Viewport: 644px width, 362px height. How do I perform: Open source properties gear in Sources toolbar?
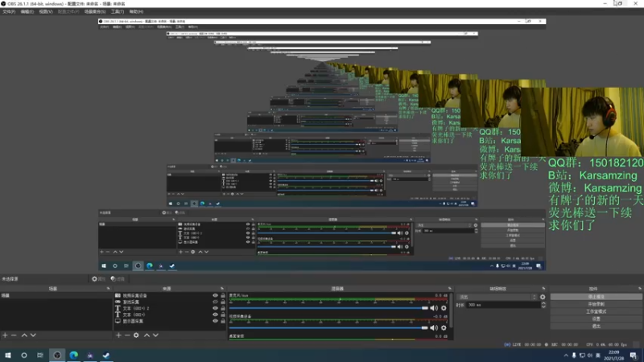(136, 335)
